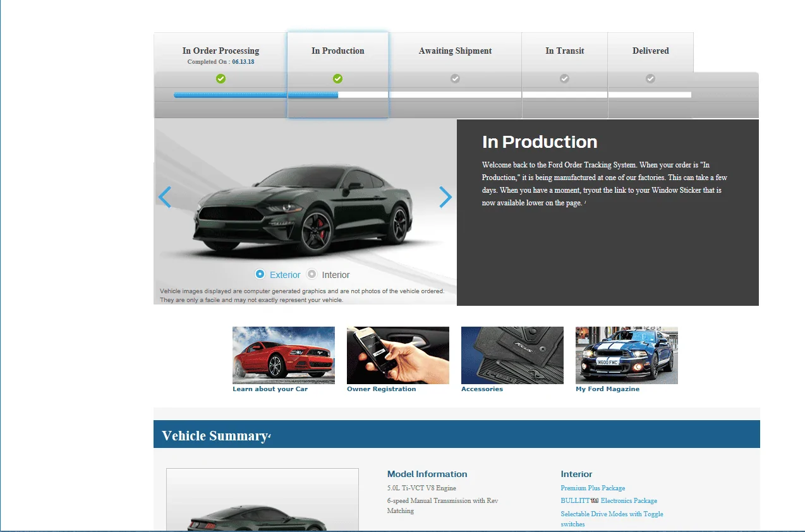Click the red Mustang thumbnail image
Screen dimensions: 805x532
click(x=284, y=355)
